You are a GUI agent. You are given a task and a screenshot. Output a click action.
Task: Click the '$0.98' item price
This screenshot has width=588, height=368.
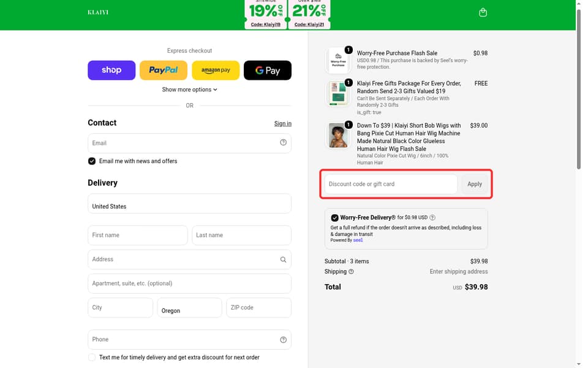[480, 53]
